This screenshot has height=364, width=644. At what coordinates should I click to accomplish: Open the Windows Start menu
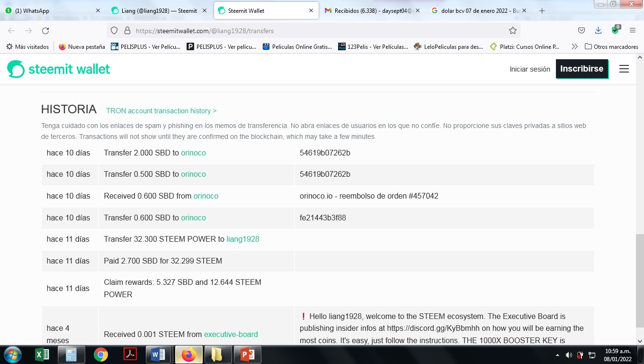pos(13,355)
